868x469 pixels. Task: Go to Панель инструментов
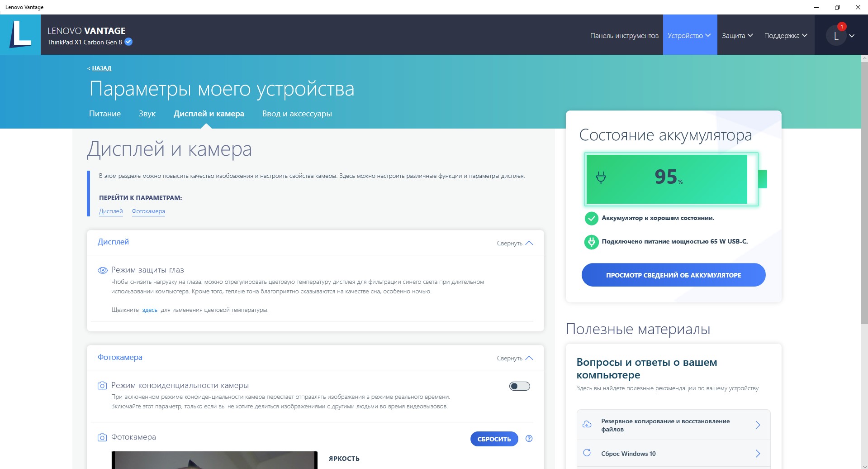pos(624,35)
